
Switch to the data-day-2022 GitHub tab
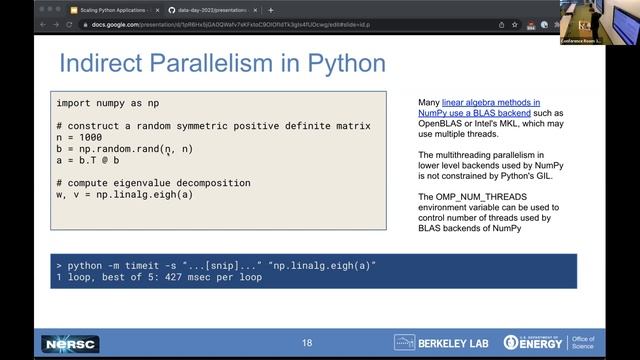(212, 10)
